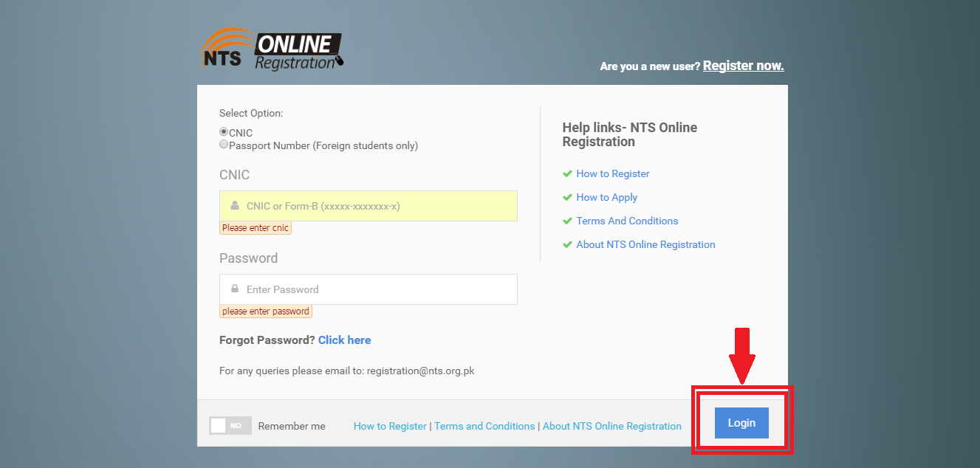This screenshot has height=468, width=980.
Task: Click the checkmark beside How to Register
Action: click(567, 173)
